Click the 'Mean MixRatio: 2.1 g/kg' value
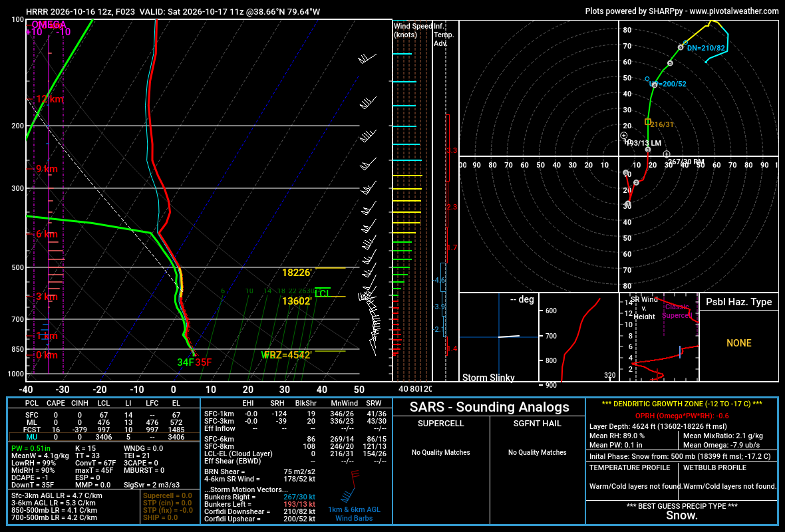This screenshot has height=532, width=785. pyautogui.click(x=723, y=436)
